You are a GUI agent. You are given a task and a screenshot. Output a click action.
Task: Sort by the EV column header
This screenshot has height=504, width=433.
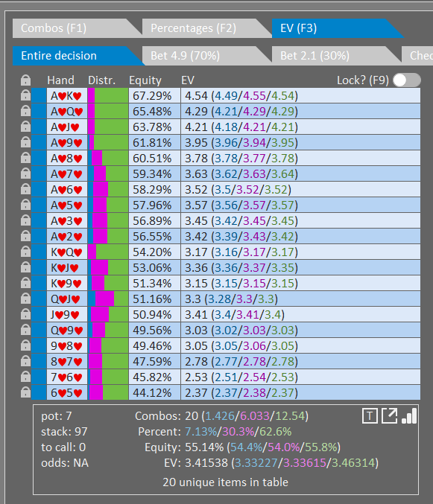click(x=188, y=80)
